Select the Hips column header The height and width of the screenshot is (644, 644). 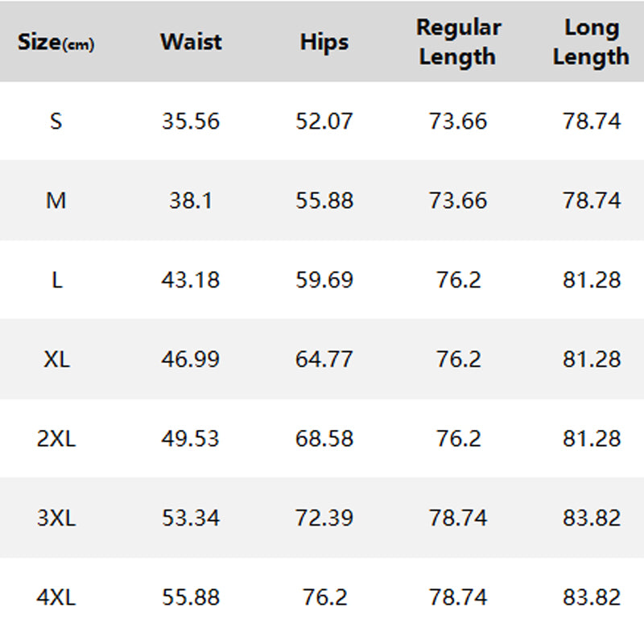[324, 42]
